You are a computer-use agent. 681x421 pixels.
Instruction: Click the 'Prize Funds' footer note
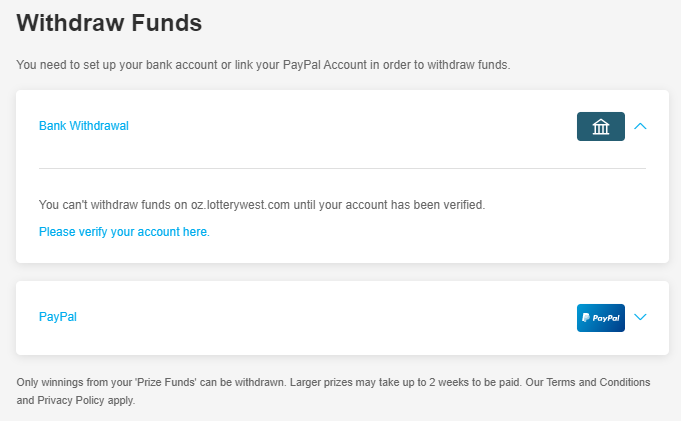151,382
